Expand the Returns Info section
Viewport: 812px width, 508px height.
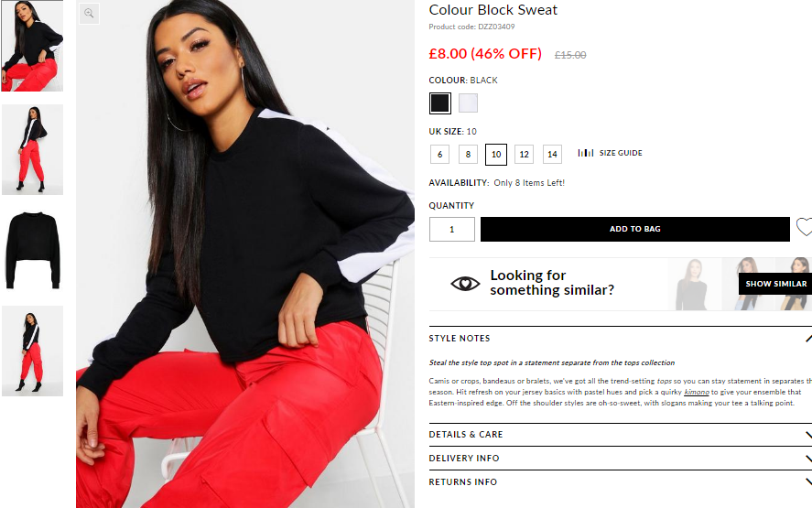coord(621,482)
